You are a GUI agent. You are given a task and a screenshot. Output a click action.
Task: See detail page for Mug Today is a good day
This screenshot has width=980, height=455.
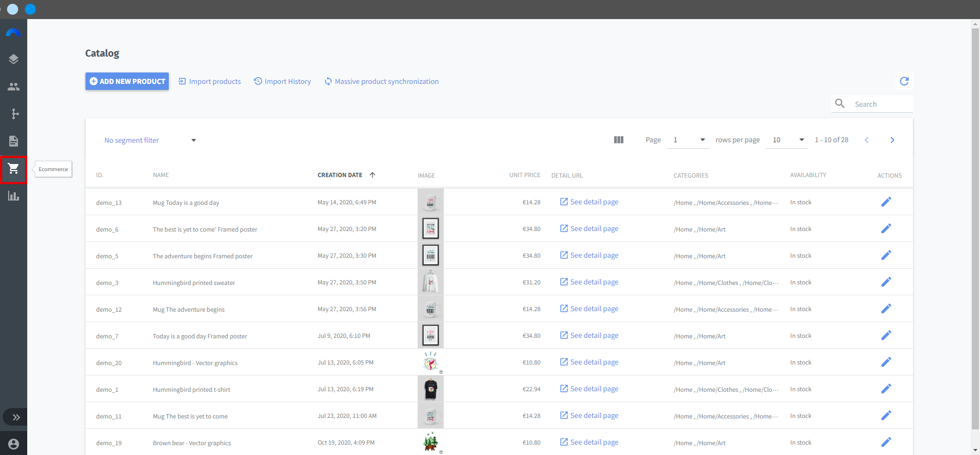[x=589, y=202]
